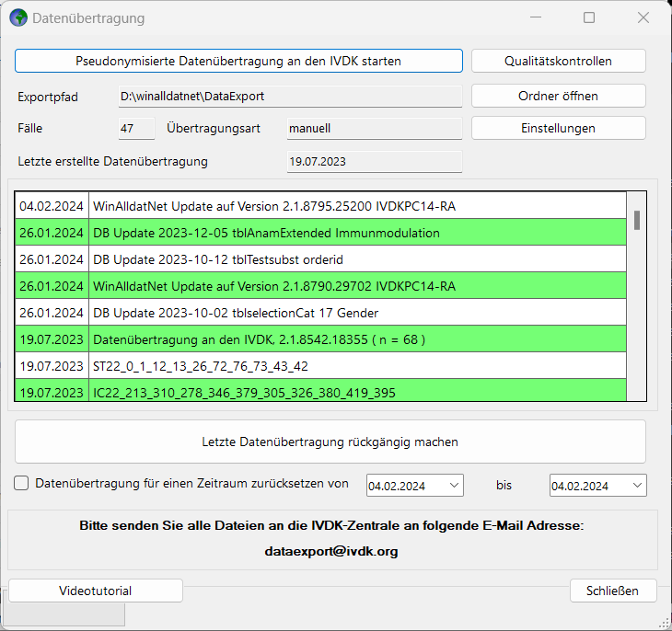Click the Letzte erstellte Datenübertragung date field
The image size is (672, 631).
[x=372, y=162]
